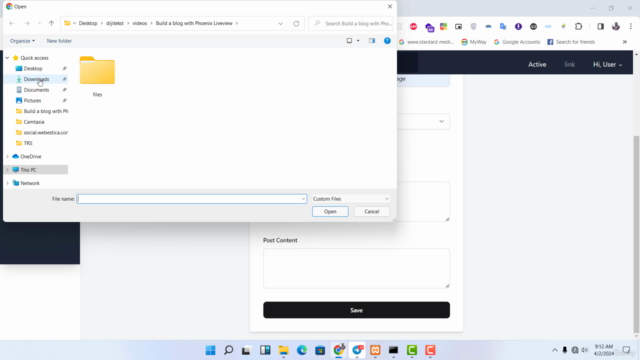Viewport: 640px width, 360px height.
Task: Click dijitekst in the address breadcrumb
Action: pos(115,23)
